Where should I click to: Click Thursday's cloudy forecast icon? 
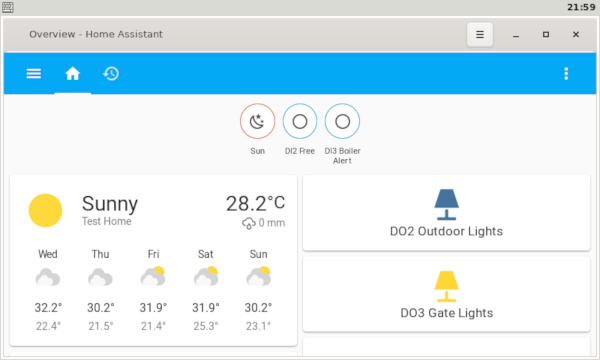(x=100, y=277)
